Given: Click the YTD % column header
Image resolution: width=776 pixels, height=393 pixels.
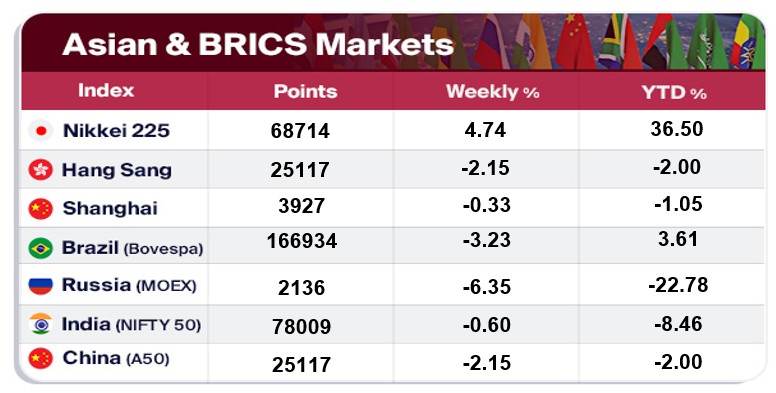Looking at the screenshot, I should (x=674, y=92).
